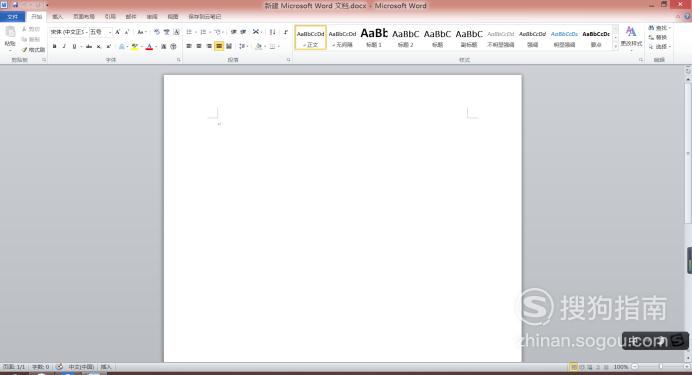This screenshot has width=692, height=375.
Task: Apply the No Spacing (无间隔) style
Action: pyautogui.click(x=342, y=38)
